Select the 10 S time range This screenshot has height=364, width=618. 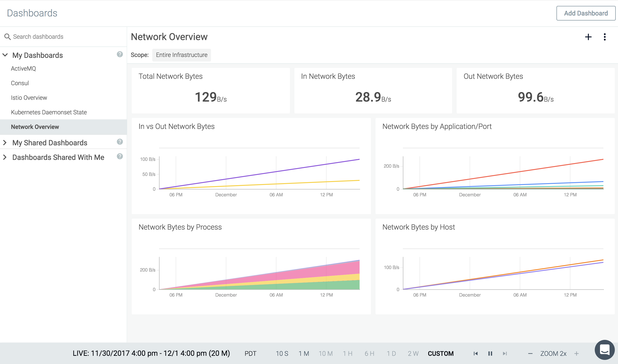click(282, 354)
